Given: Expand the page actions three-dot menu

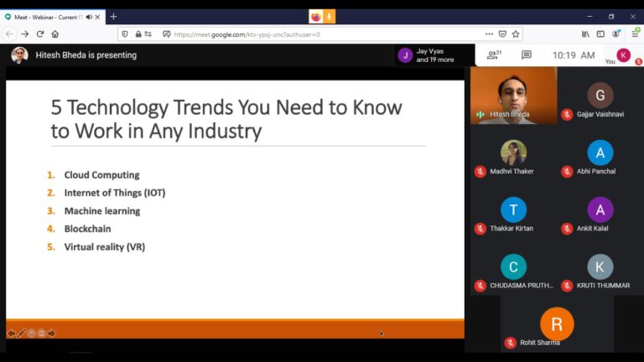Looking at the screenshot, I should pos(489,34).
